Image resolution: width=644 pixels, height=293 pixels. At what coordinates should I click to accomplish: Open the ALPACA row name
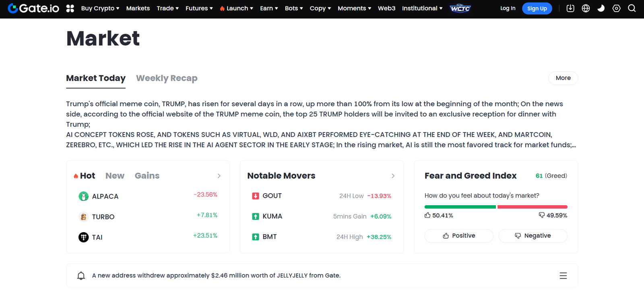click(105, 196)
